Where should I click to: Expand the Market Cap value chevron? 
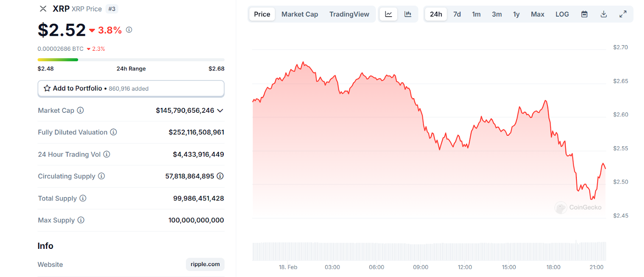tap(220, 111)
